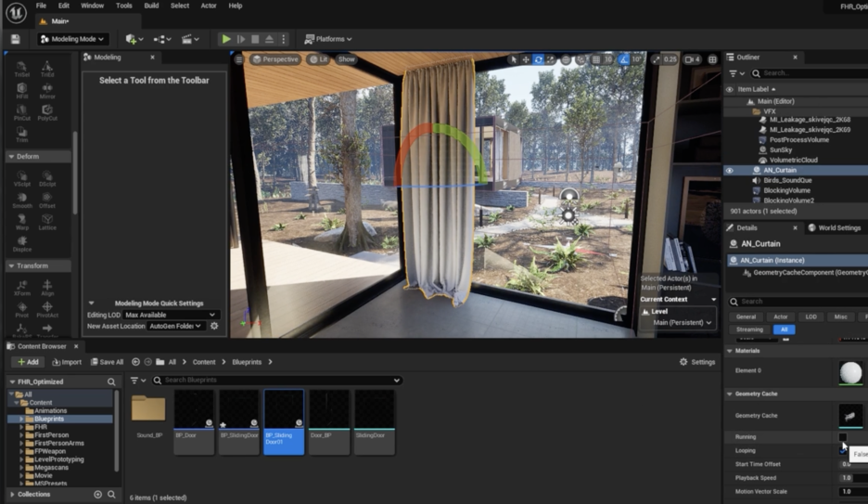Screen dimensions: 868x504
Task: Open Content Browser Settings
Action: pos(697,362)
